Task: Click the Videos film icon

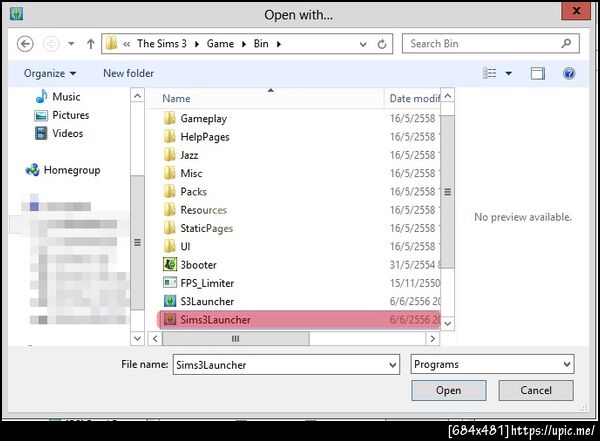Action: click(x=41, y=133)
